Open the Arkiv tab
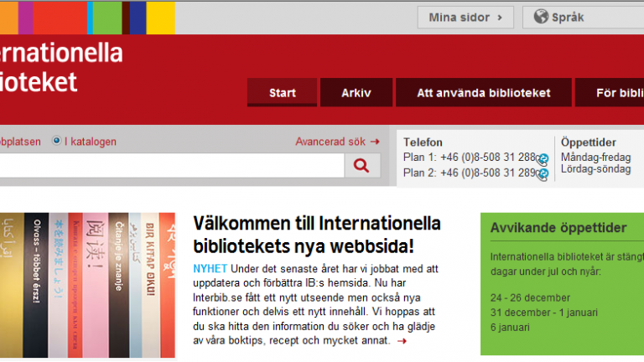Image resolution: width=644 pixels, height=362 pixels. click(x=356, y=93)
